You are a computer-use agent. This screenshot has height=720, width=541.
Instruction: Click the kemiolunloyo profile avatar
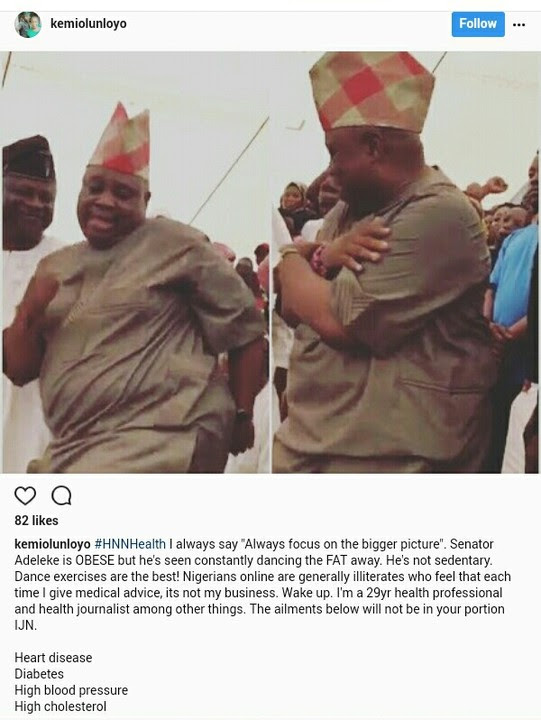click(x=28, y=24)
